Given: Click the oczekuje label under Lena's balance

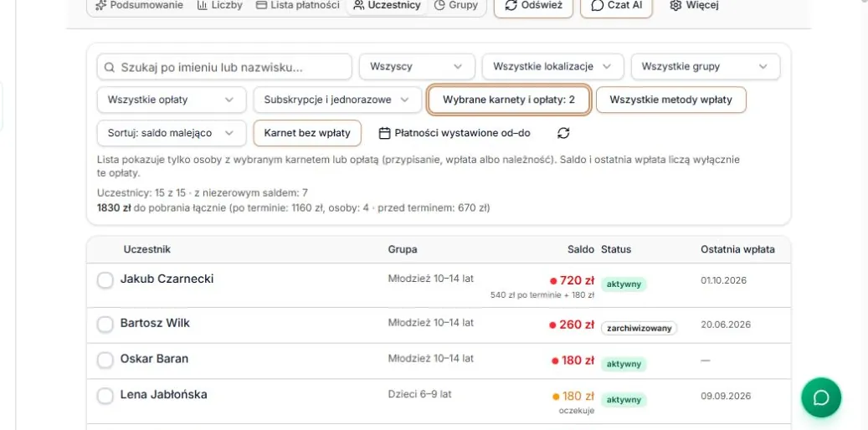Looking at the screenshot, I should (x=577, y=411).
